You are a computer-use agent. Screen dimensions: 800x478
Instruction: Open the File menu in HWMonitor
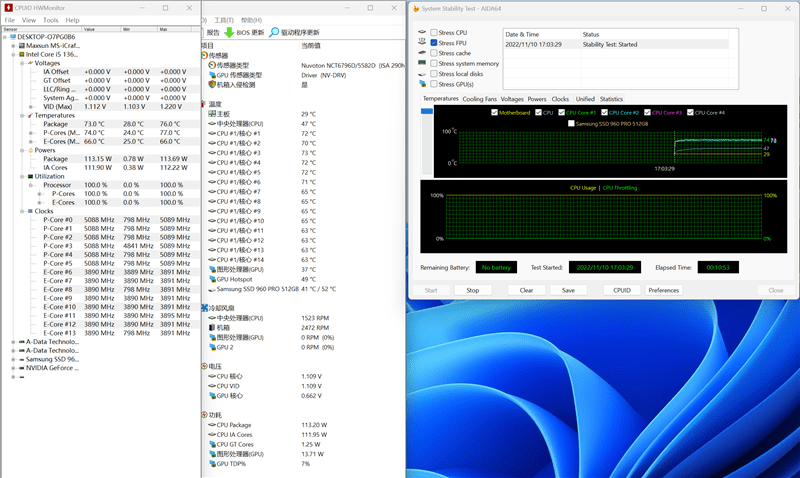pyautogui.click(x=10, y=20)
